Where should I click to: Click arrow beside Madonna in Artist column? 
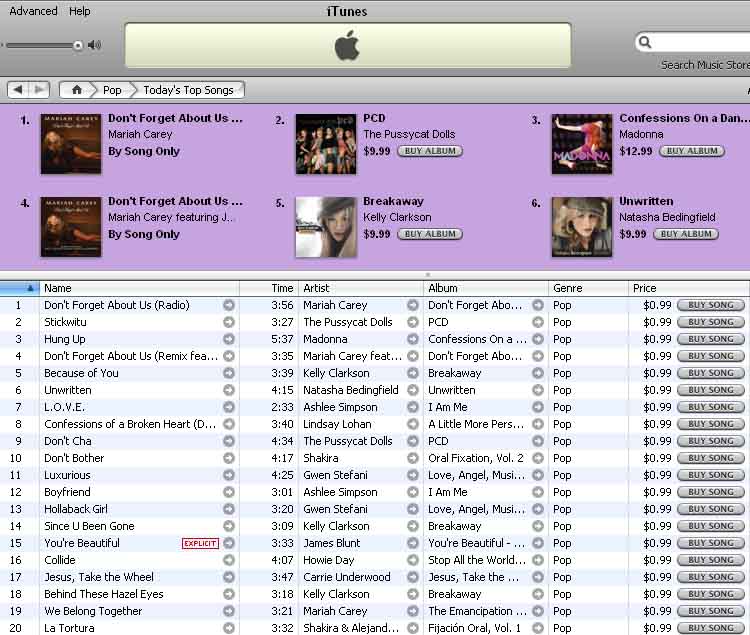412,339
